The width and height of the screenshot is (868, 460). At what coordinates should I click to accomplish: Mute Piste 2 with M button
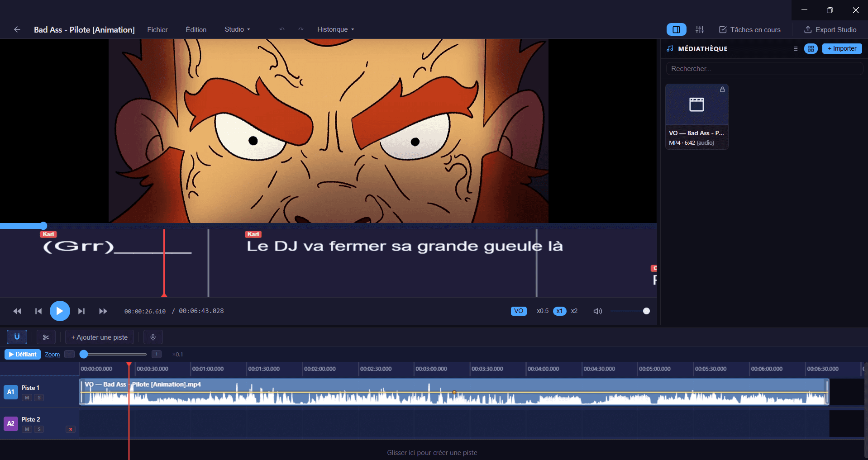coord(27,429)
